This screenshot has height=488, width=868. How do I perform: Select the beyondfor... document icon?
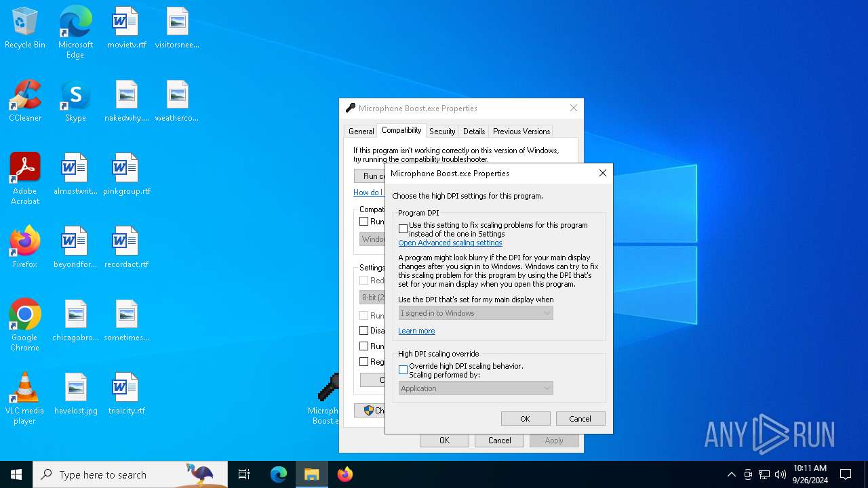[75, 248]
